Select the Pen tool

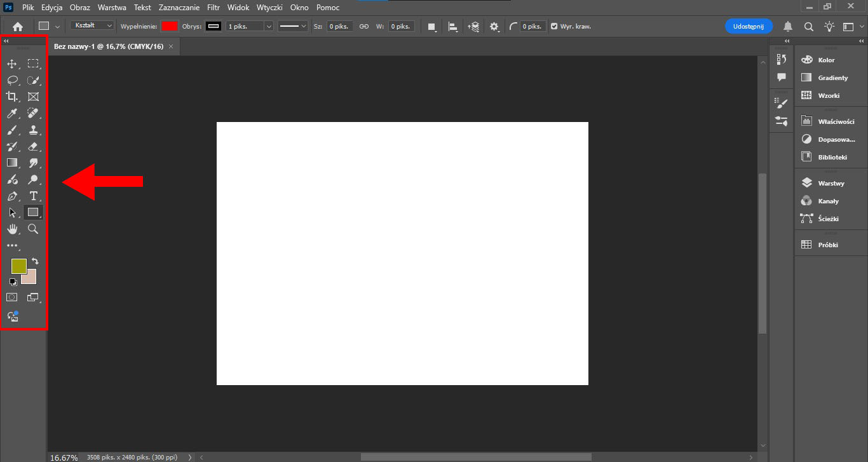pos(12,196)
